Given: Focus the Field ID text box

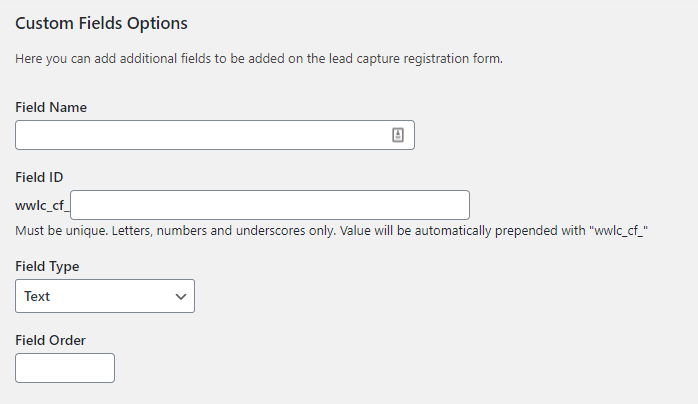Looking at the screenshot, I should [270, 205].
